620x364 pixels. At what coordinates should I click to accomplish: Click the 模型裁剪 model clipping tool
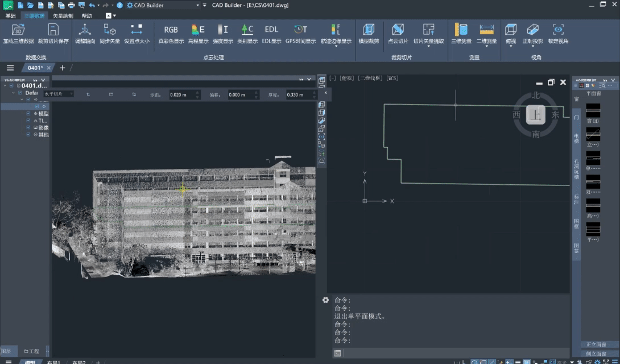[369, 30]
